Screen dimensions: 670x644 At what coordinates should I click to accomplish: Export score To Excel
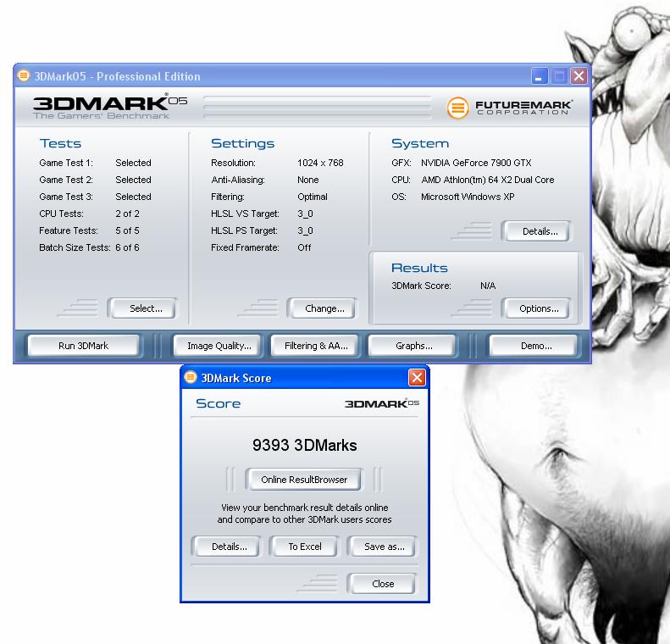coord(305,547)
